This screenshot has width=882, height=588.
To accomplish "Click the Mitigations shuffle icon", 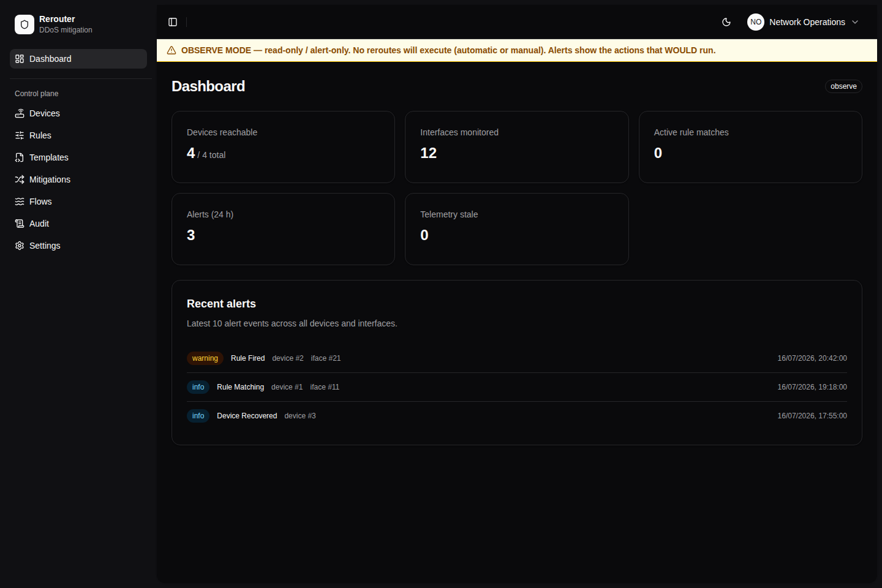I will pyautogui.click(x=20, y=179).
